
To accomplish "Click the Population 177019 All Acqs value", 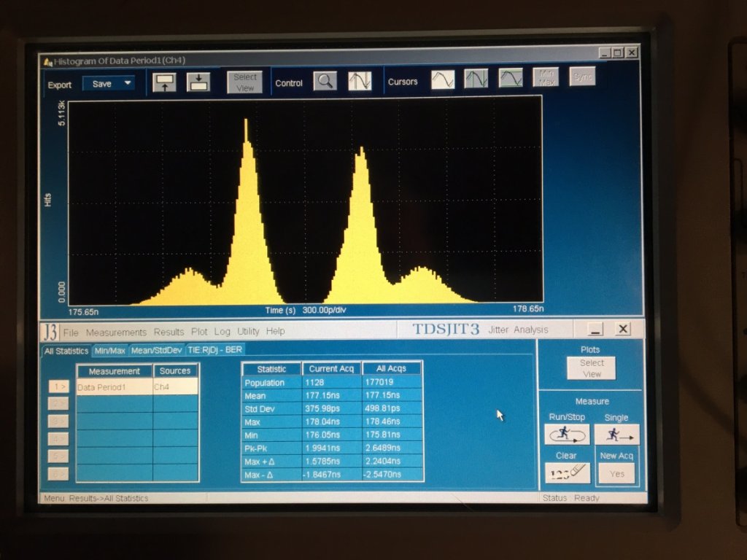I will tap(392, 382).
